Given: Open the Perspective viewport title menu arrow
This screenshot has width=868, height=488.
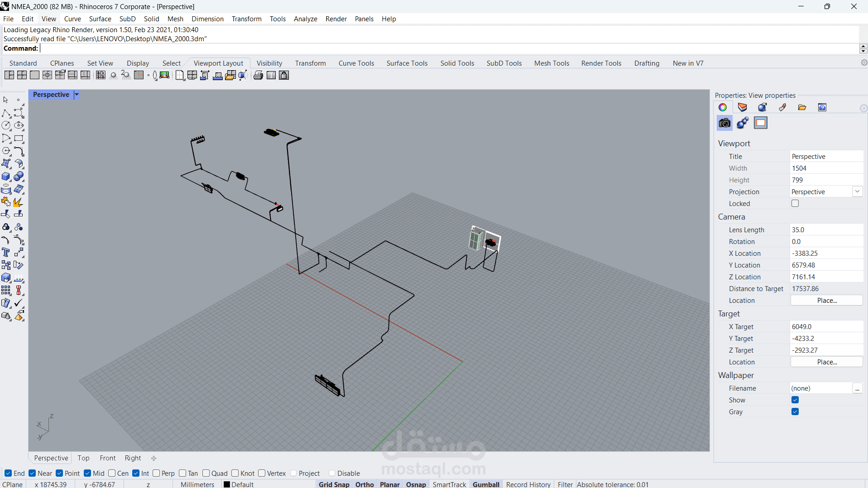Looking at the screenshot, I should pos(77,95).
